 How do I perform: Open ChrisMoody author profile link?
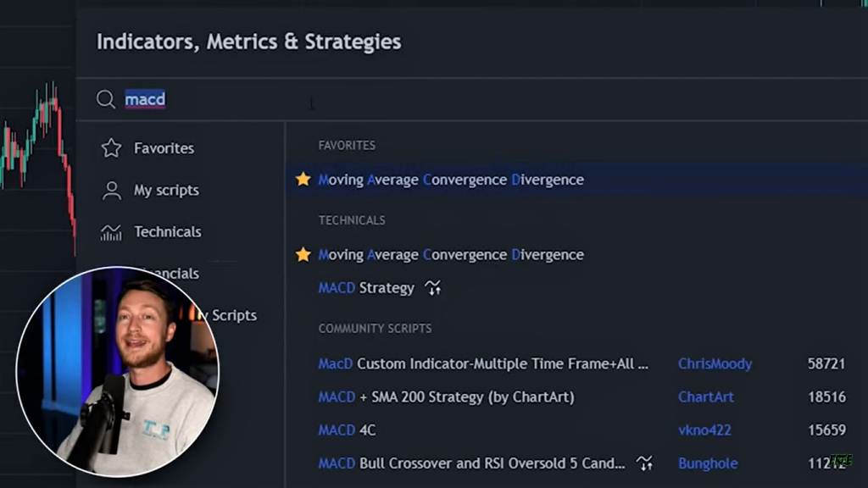[715, 364]
